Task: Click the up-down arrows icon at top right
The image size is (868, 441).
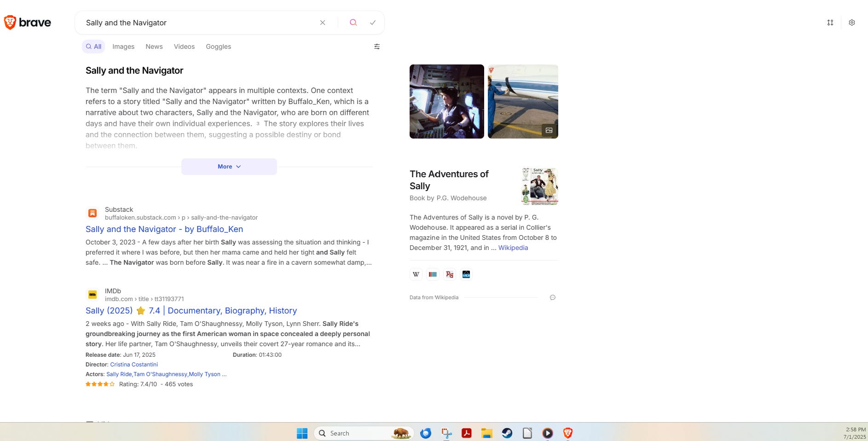Action: click(x=830, y=23)
